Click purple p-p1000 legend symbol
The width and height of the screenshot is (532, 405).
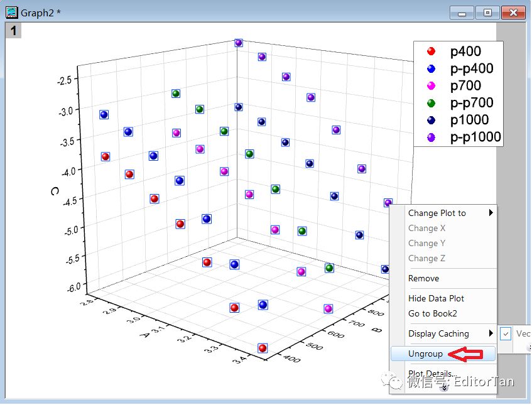coord(431,138)
